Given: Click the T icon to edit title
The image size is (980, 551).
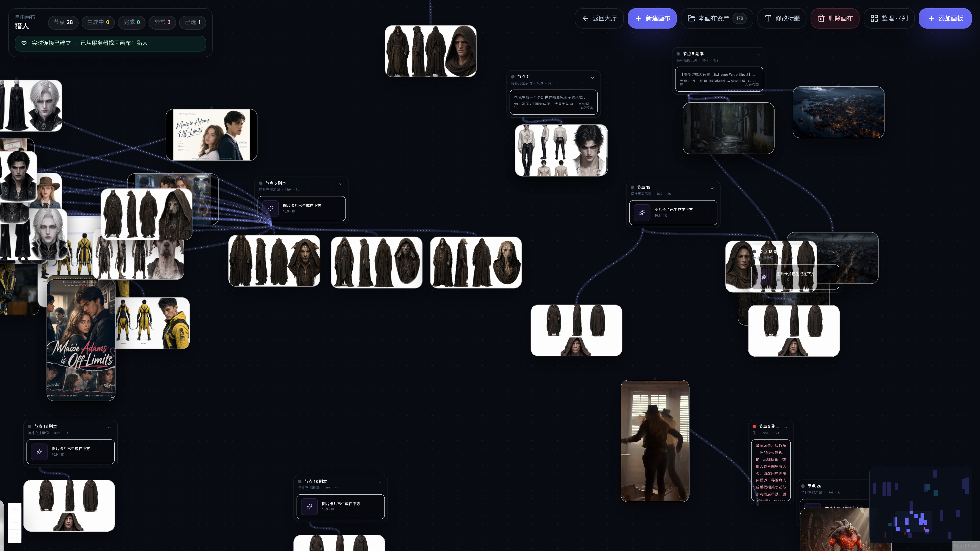Looking at the screenshot, I should coord(768,18).
